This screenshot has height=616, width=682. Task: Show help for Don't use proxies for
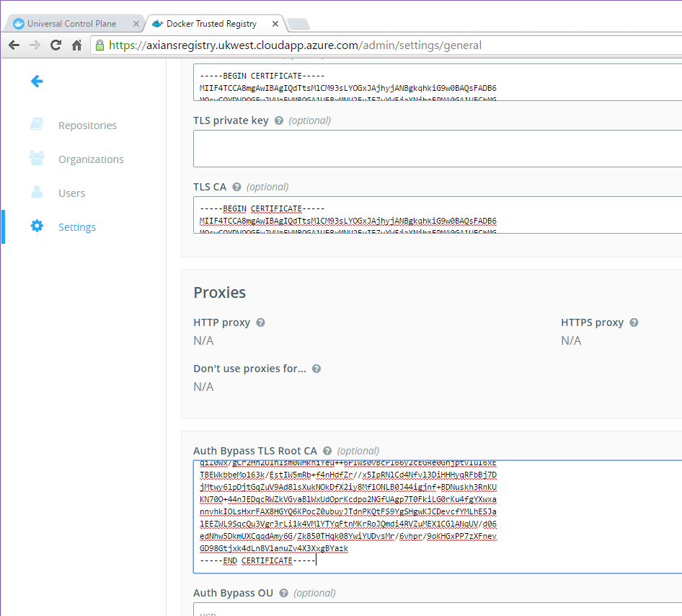click(x=316, y=369)
